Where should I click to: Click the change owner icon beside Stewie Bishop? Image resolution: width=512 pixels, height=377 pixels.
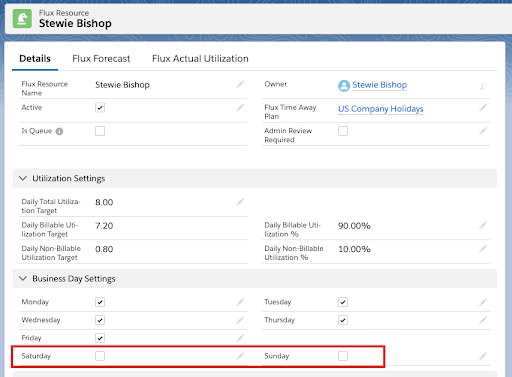[x=483, y=86]
